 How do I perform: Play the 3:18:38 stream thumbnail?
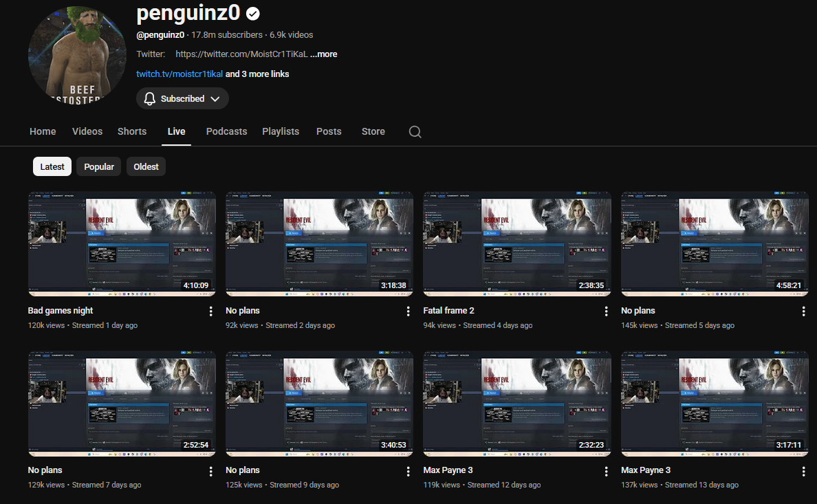(319, 244)
